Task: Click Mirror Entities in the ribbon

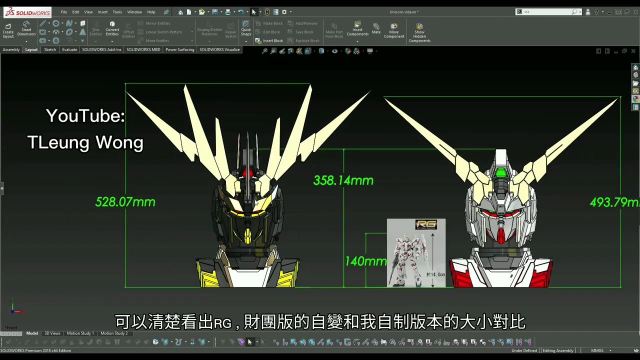Action: [x=154, y=24]
